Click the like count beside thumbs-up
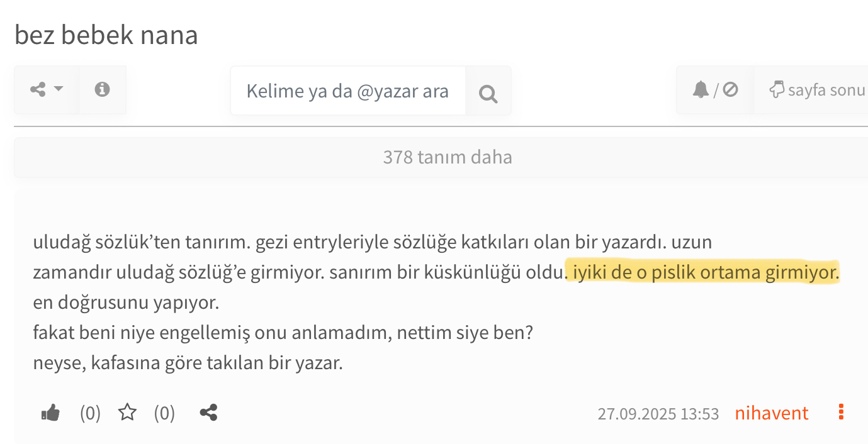Image resolution: width=868 pixels, height=444 pixels. pyautogui.click(x=90, y=413)
